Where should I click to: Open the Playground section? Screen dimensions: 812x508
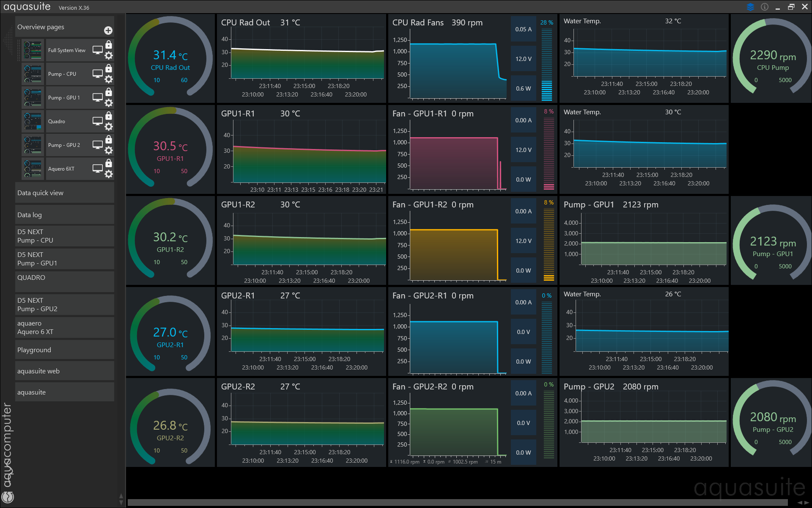coord(65,350)
